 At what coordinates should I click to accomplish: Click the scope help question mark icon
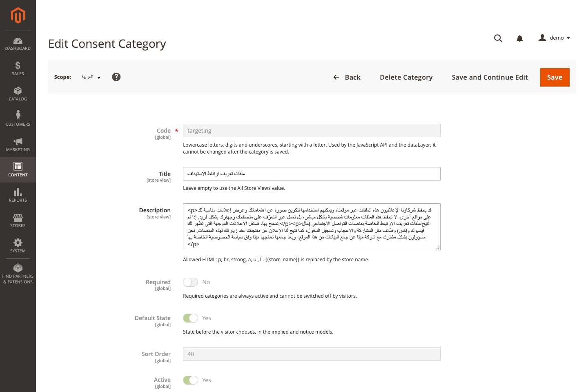point(116,77)
